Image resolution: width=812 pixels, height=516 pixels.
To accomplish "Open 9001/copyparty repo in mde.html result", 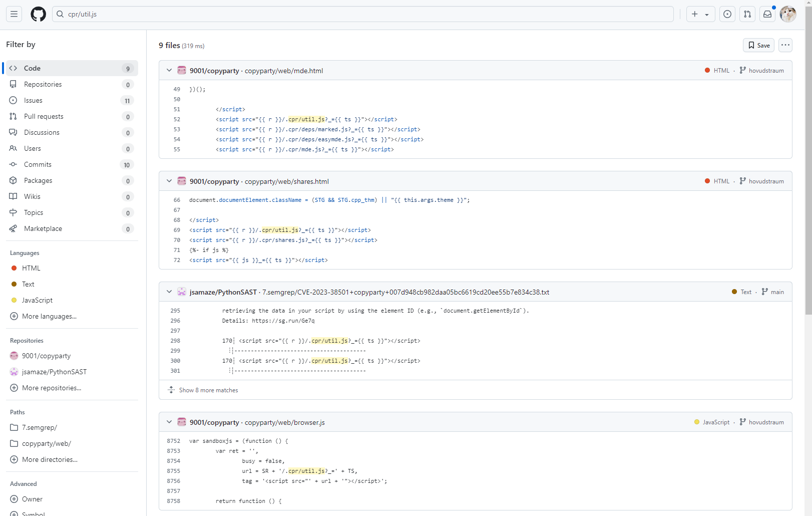I will click(x=214, y=71).
